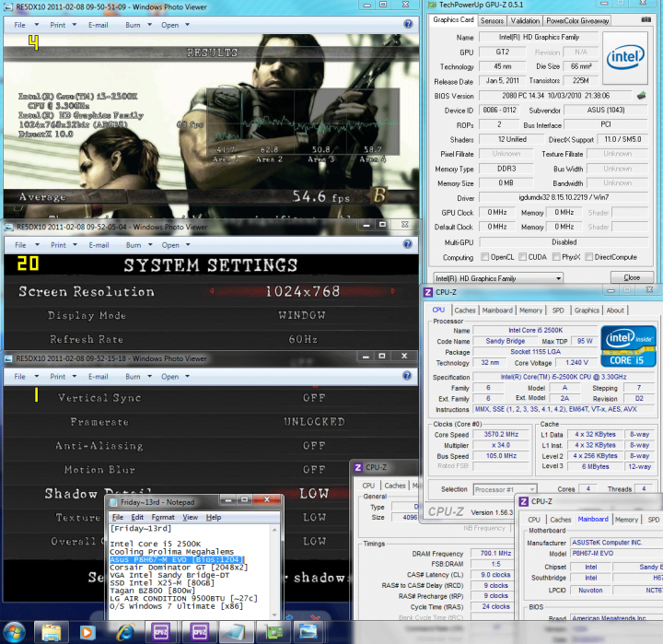Open Windows Explorer from taskbar
The width and height of the screenshot is (663, 644).
[x=51, y=633]
